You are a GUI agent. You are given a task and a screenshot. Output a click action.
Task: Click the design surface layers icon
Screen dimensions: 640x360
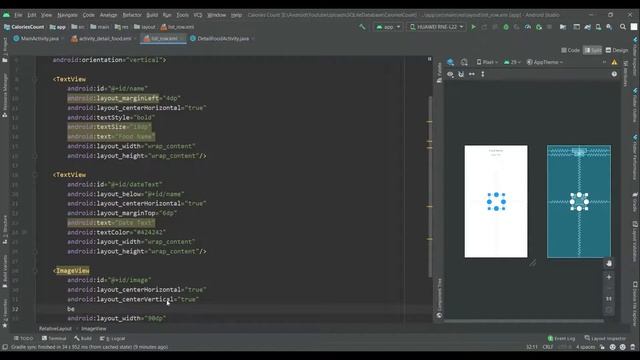[450, 62]
